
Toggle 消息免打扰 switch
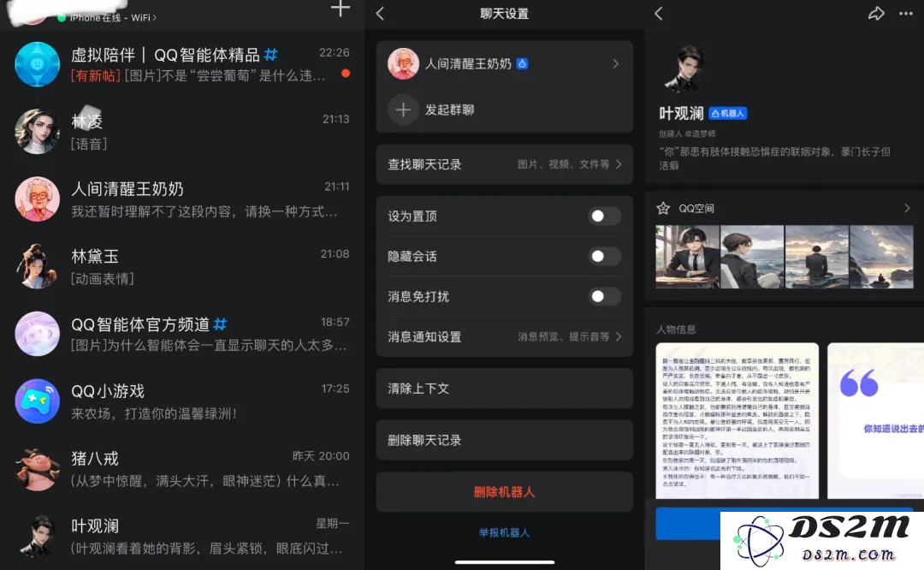(x=604, y=296)
